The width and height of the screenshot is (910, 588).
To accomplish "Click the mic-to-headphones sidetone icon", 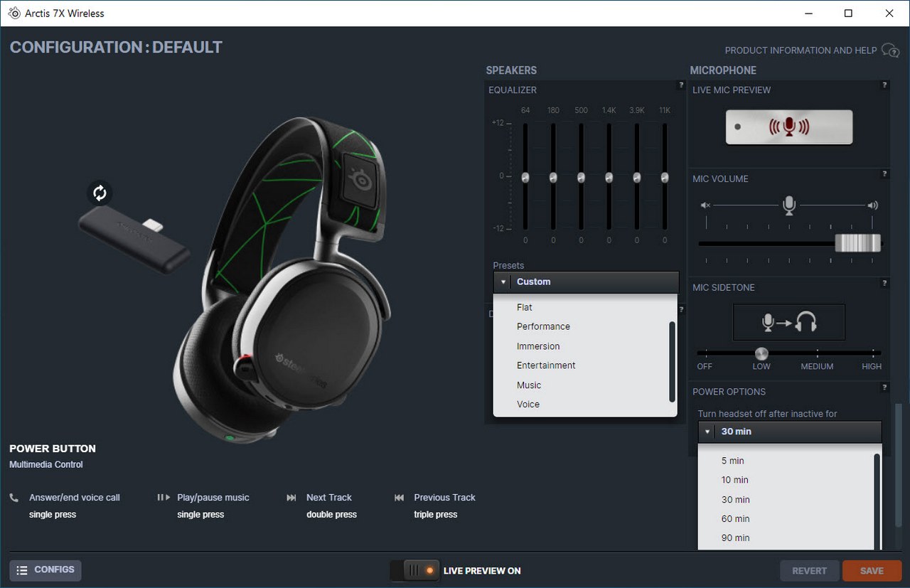I will tap(789, 322).
